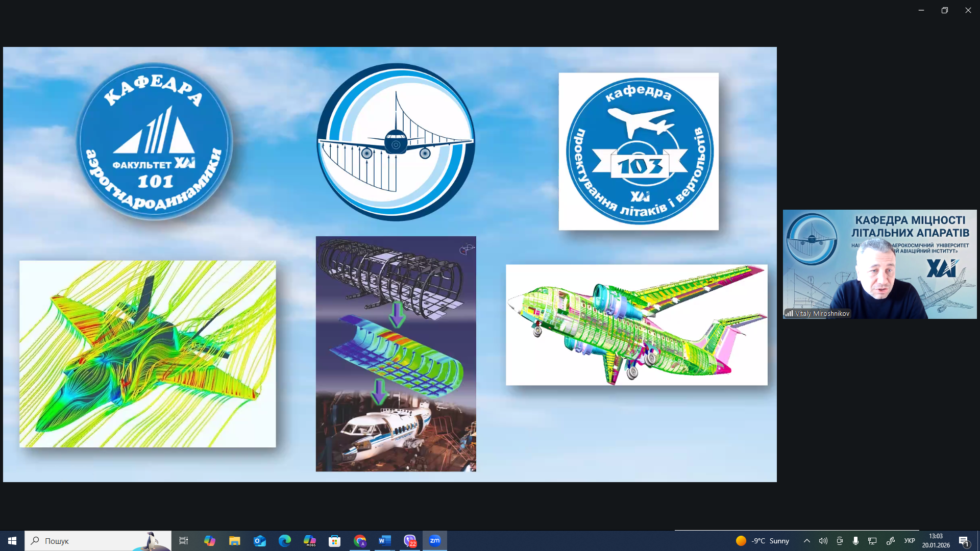Viewport: 980px width, 551px height.
Task: Expand hidden system tray icons chevron
Action: coord(807,541)
